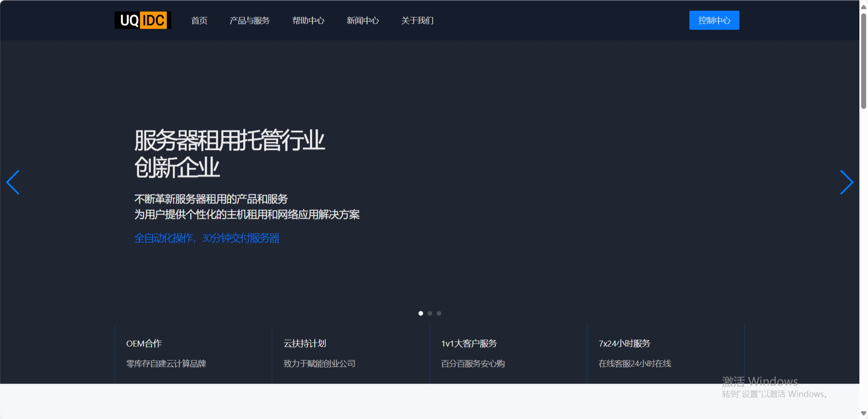Select the first carousel indicator dot

point(421,313)
